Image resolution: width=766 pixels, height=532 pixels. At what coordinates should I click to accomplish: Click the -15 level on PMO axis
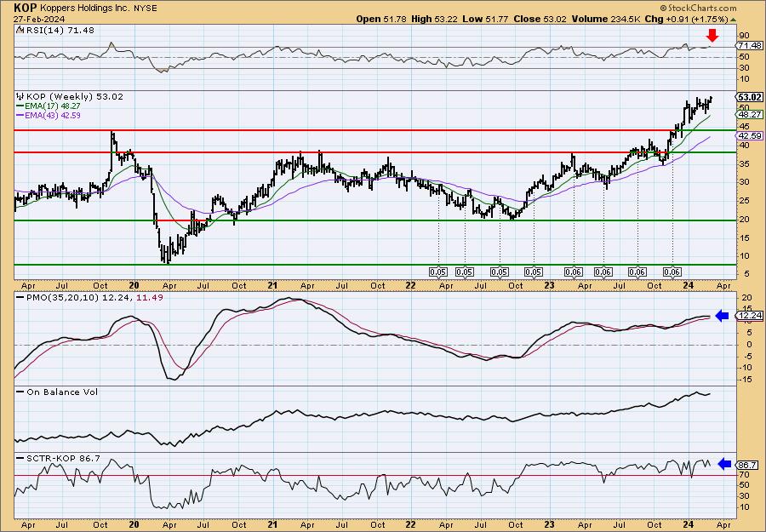click(746, 380)
